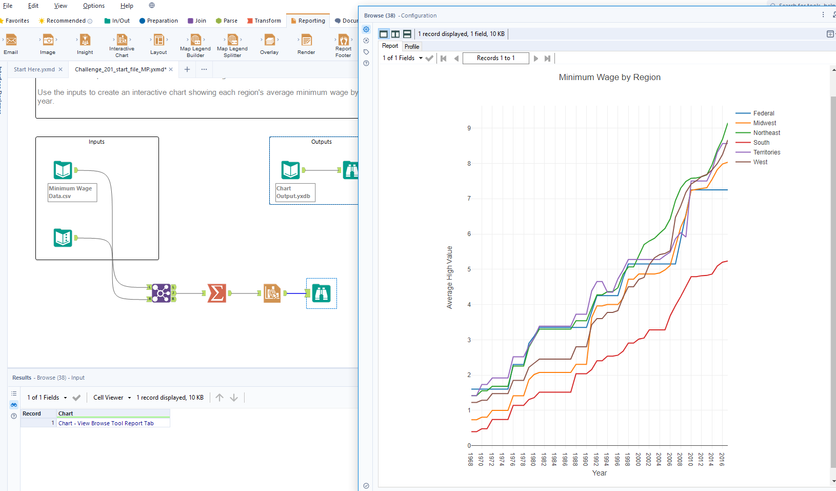Toggle the South series legend entry
This screenshot has height=491, width=836.
(761, 143)
